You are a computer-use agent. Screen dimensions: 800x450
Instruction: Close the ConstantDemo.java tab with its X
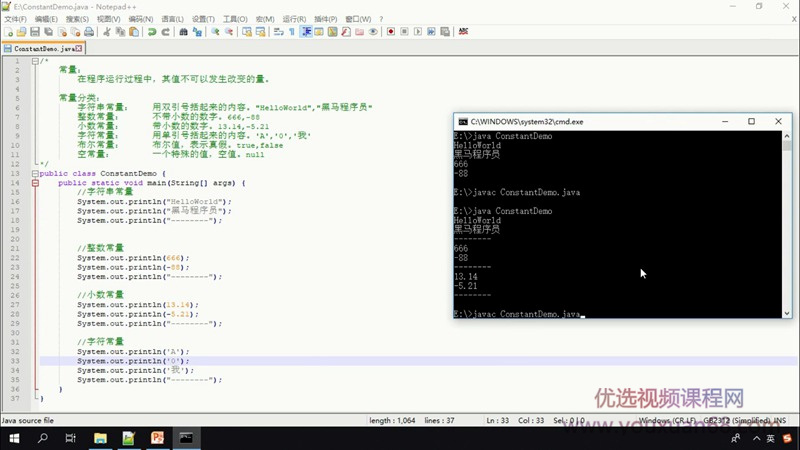(x=79, y=48)
